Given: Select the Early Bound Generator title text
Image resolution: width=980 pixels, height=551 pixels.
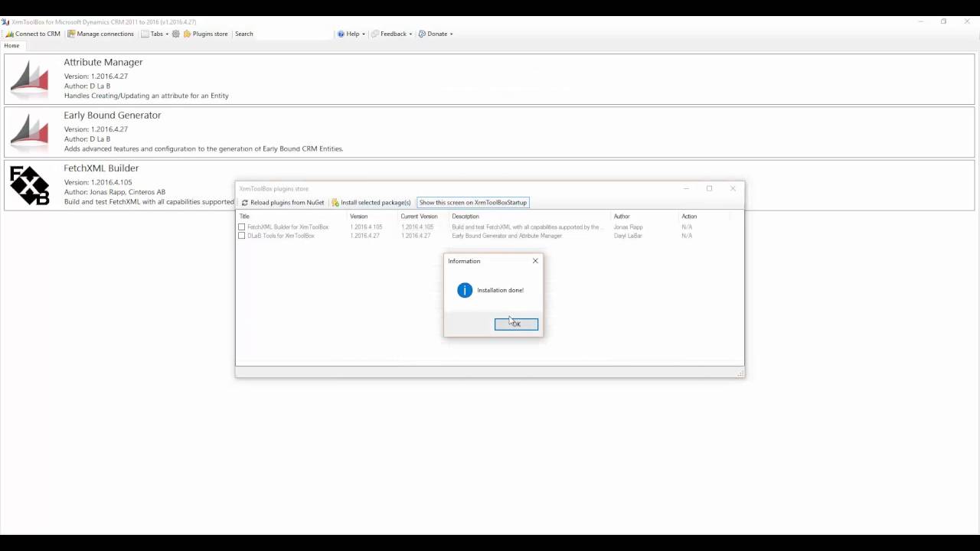Looking at the screenshot, I should (113, 115).
